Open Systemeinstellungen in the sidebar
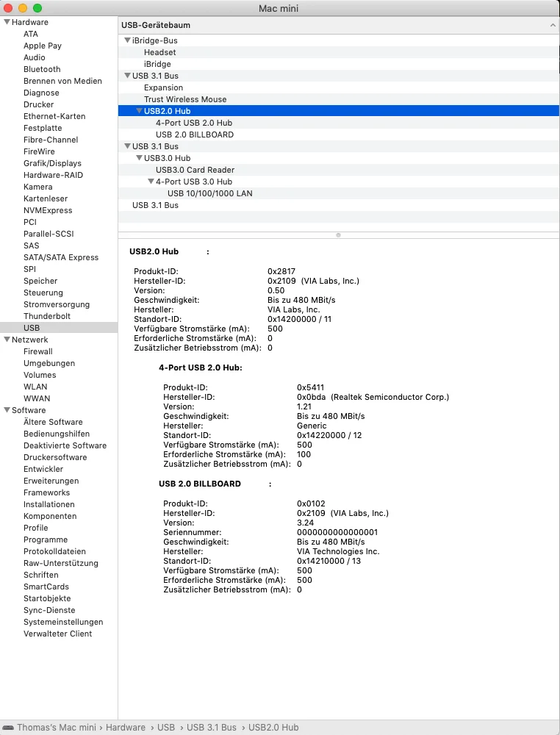Viewport: 560px width, 735px height. [x=63, y=622]
